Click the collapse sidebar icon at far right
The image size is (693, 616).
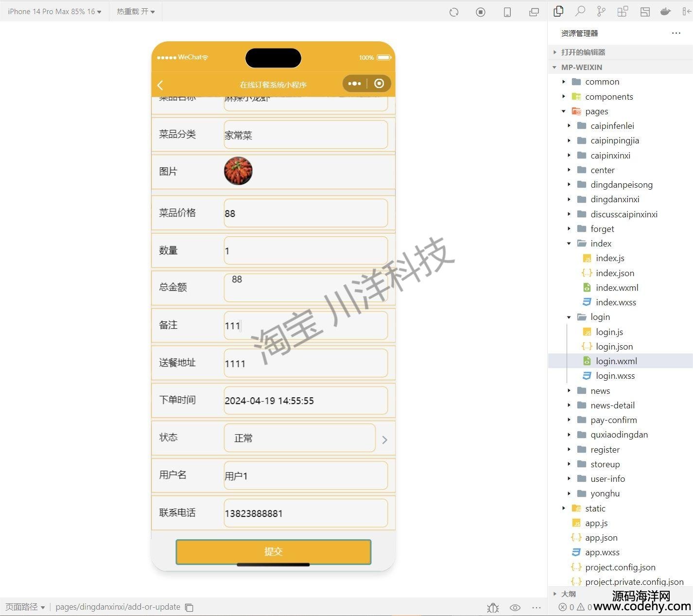pyautogui.click(x=687, y=12)
